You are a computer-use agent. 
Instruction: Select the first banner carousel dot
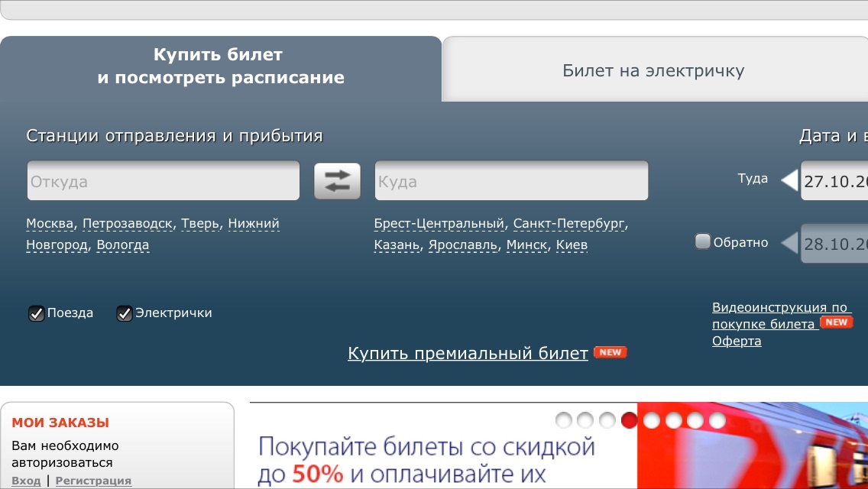point(564,420)
